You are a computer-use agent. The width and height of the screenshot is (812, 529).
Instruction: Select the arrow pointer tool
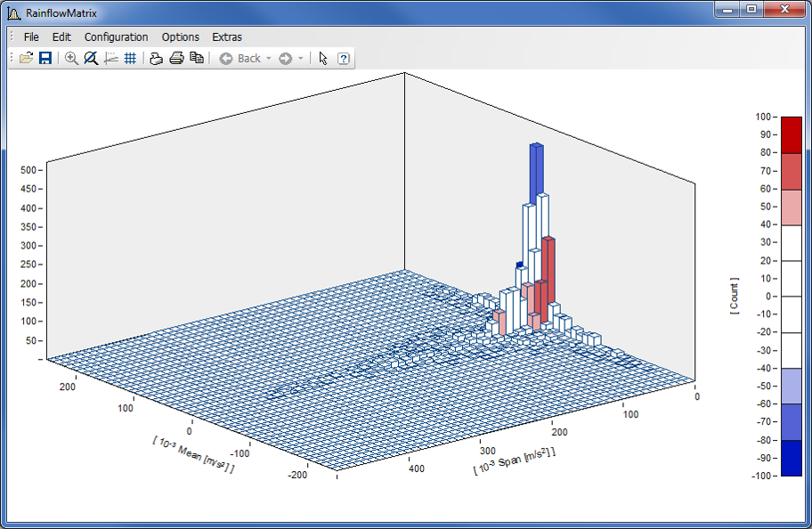pos(323,58)
